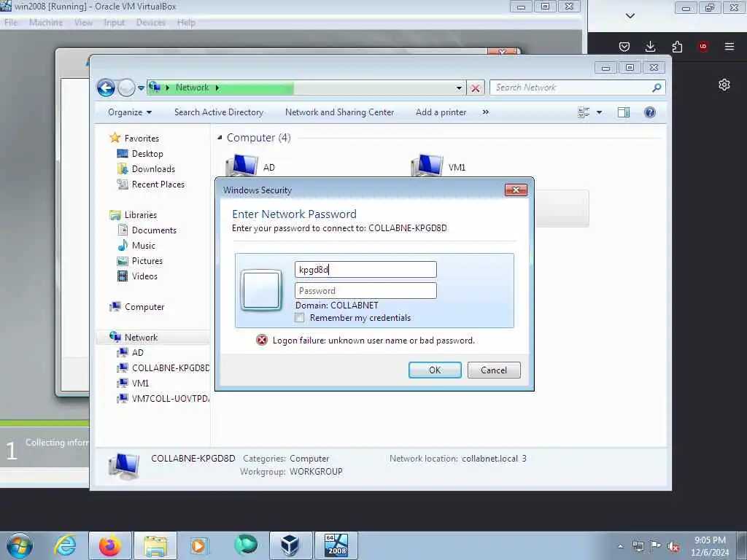
Task: Click the user account picture tile
Action: (x=261, y=290)
